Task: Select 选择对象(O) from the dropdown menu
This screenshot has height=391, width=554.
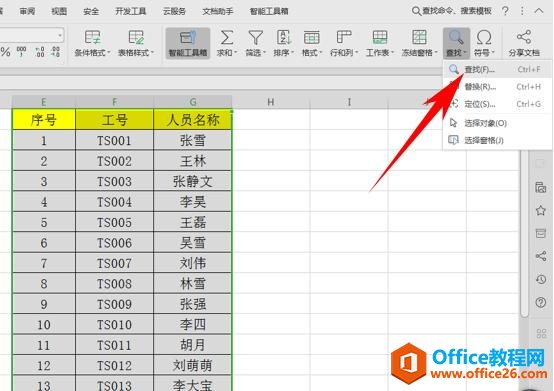Action: click(x=497, y=123)
